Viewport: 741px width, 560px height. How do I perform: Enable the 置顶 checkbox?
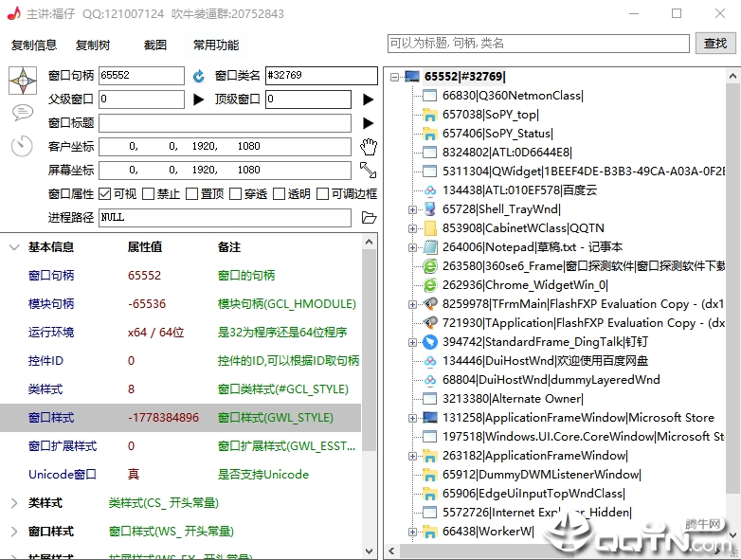[191, 193]
